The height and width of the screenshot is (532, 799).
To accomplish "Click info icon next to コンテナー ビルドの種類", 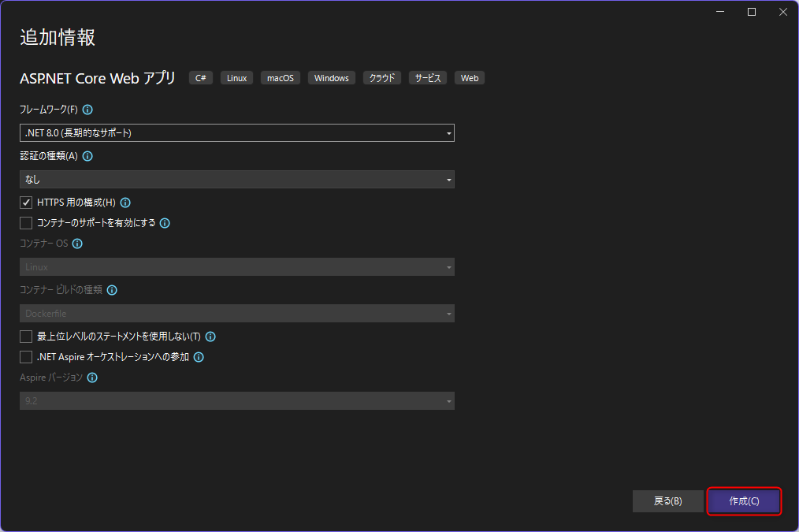I will [112, 290].
